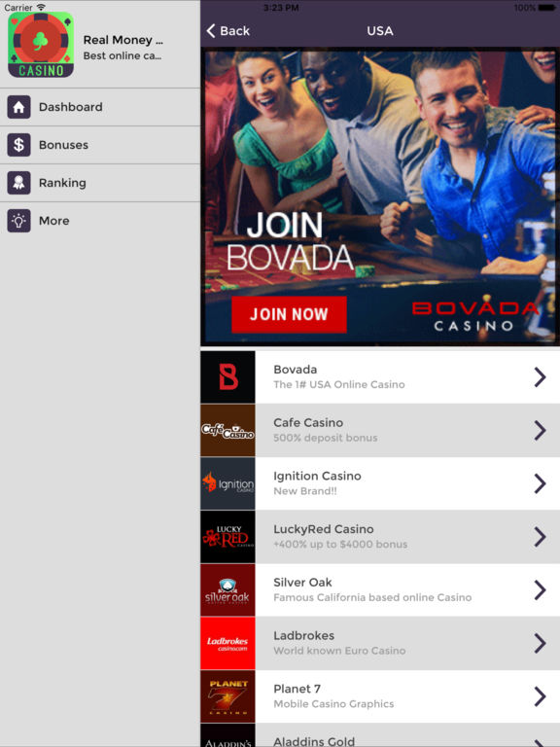Screen dimensions: 560x747
Task: Tap the Carrier label in status bar
Action: tap(18, 8)
